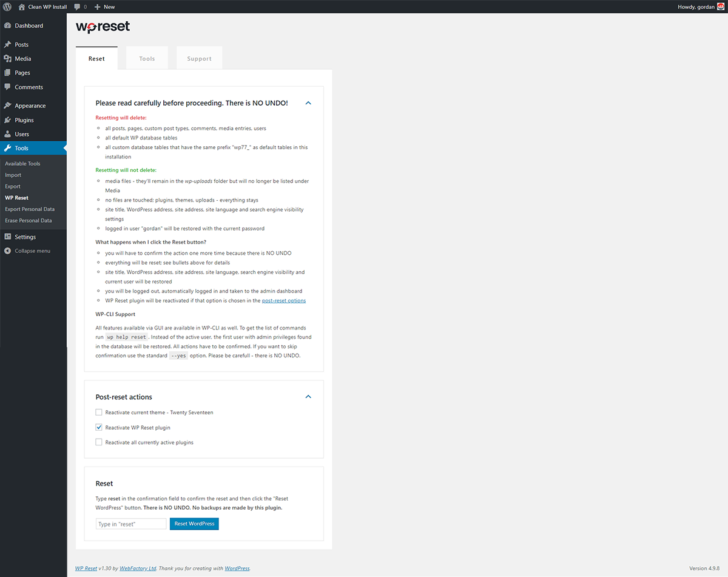This screenshot has height=577, width=728.
Task: Open the Support tab
Action: [199, 58]
